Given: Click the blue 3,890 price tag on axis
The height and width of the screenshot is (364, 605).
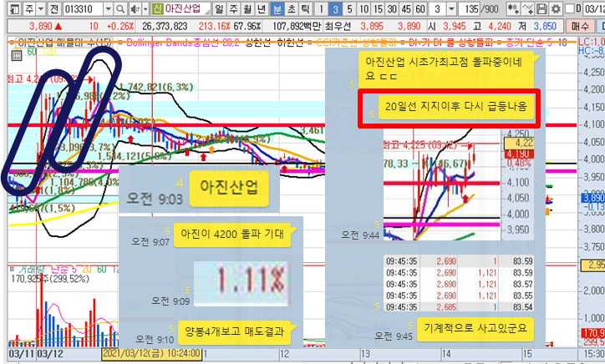Looking at the screenshot, I should point(593,198).
